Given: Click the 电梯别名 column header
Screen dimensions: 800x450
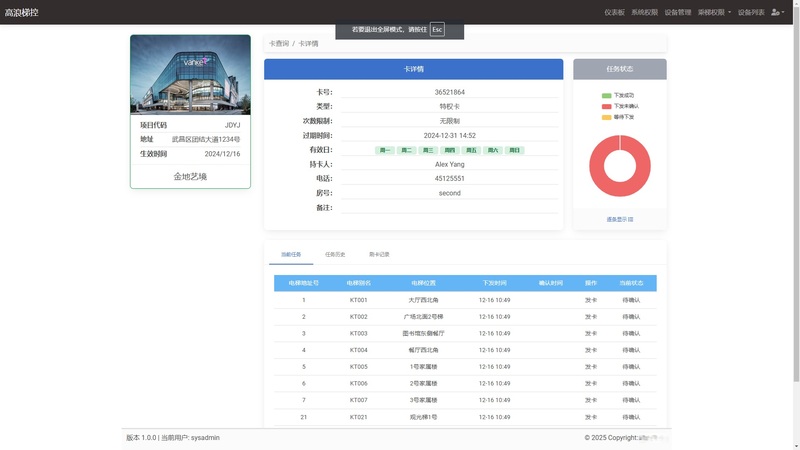Looking at the screenshot, I should click(359, 283).
